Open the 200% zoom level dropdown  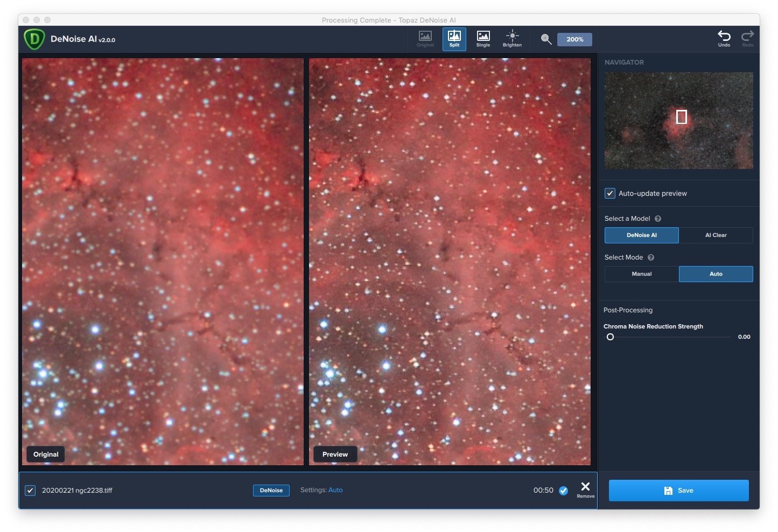(x=574, y=39)
